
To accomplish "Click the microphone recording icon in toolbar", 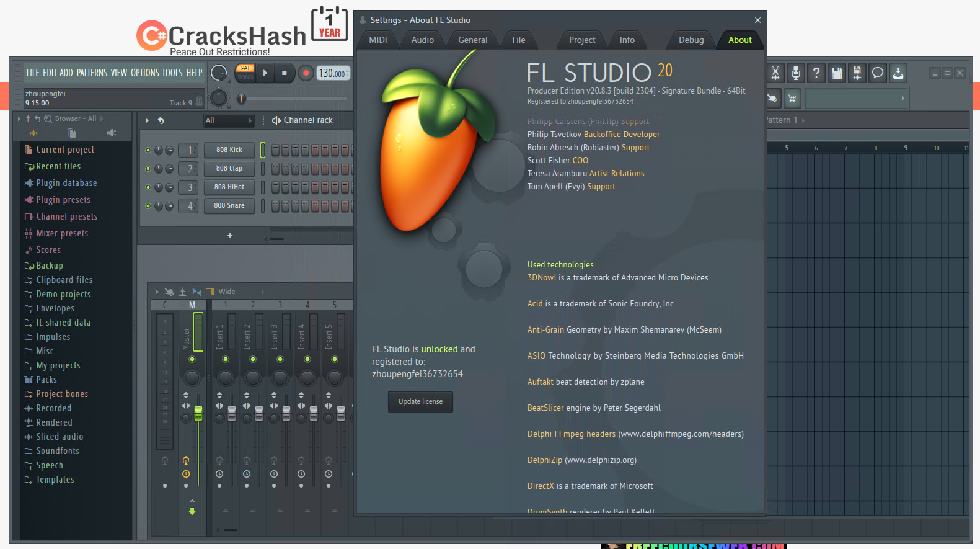I will [796, 73].
